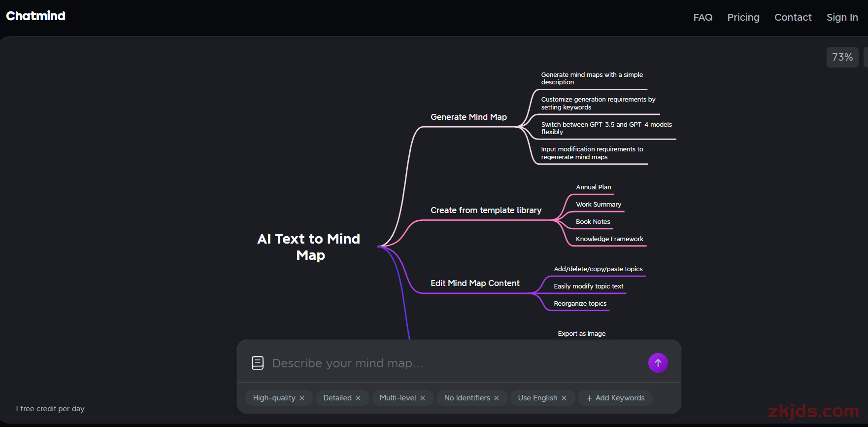Remove the High-quality keyword

click(x=302, y=398)
